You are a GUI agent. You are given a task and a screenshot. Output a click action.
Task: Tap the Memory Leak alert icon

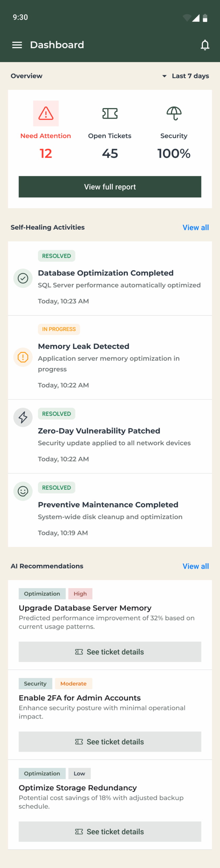click(23, 357)
